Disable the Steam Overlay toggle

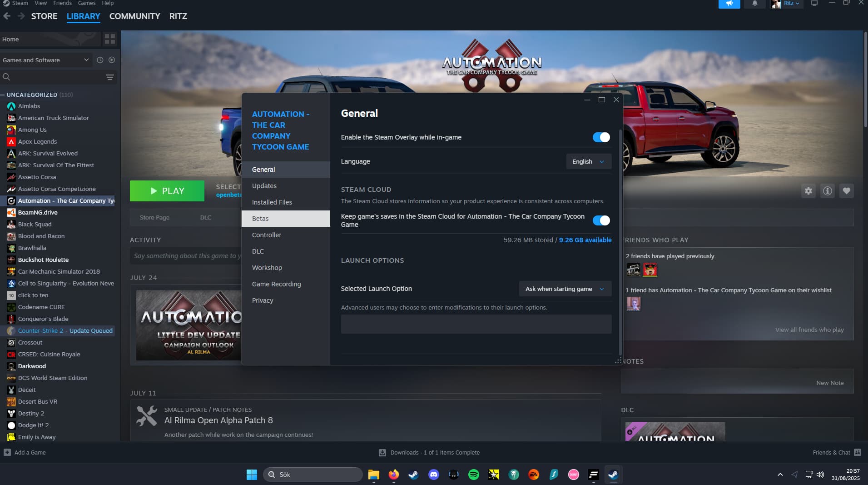601,137
